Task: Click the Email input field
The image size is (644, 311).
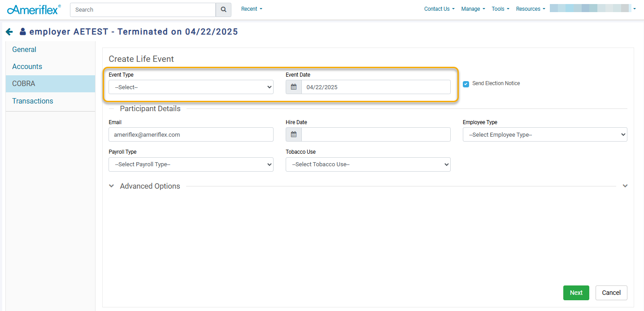Action: (191, 134)
